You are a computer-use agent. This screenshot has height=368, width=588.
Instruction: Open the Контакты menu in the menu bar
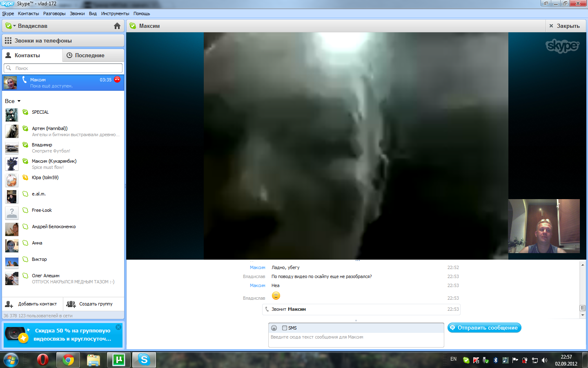pyautogui.click(x=29, y=13)
